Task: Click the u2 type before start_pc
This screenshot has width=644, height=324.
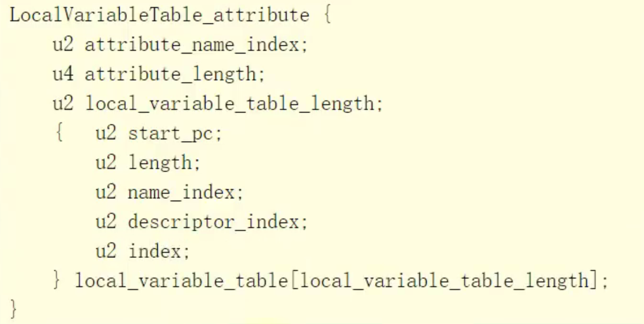Action: [x=106, y=133]
